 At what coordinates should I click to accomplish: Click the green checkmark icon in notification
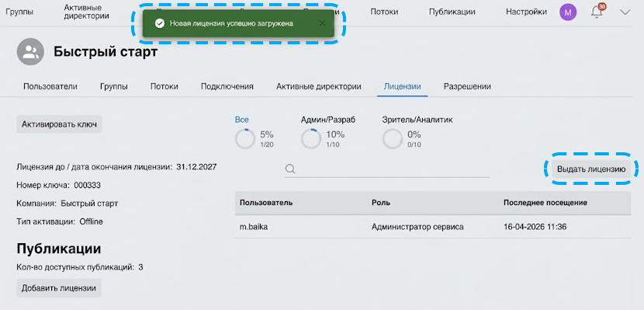(x=160, y=23)
